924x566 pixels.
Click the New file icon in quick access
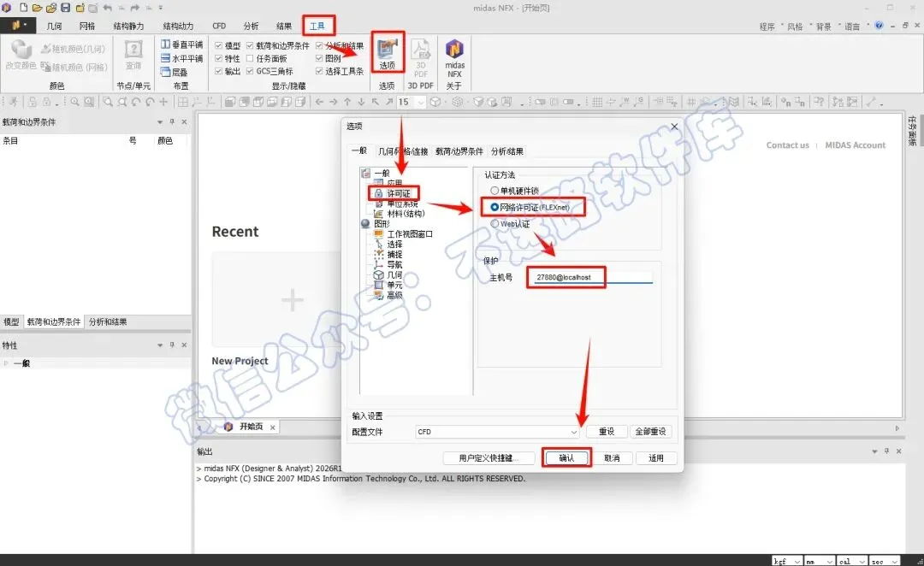point(24,8)
